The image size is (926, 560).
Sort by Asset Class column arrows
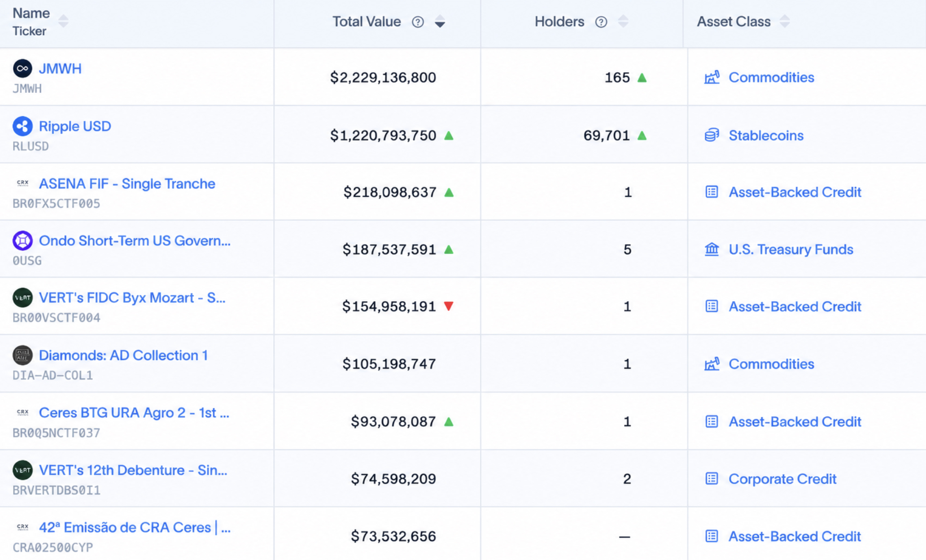784,21
